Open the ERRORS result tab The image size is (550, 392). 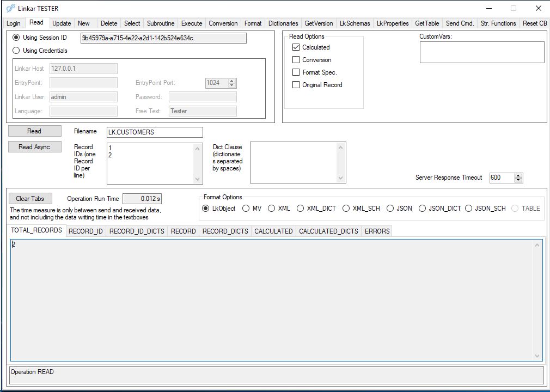click(x=377, y=231)
